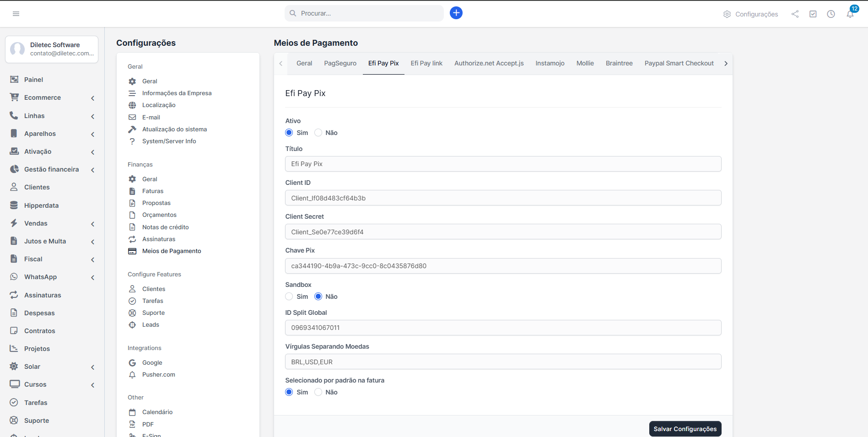Switch to the PagSeguro tab
Image resolution: width=868 pixels, height=437 pixels.
340,63
